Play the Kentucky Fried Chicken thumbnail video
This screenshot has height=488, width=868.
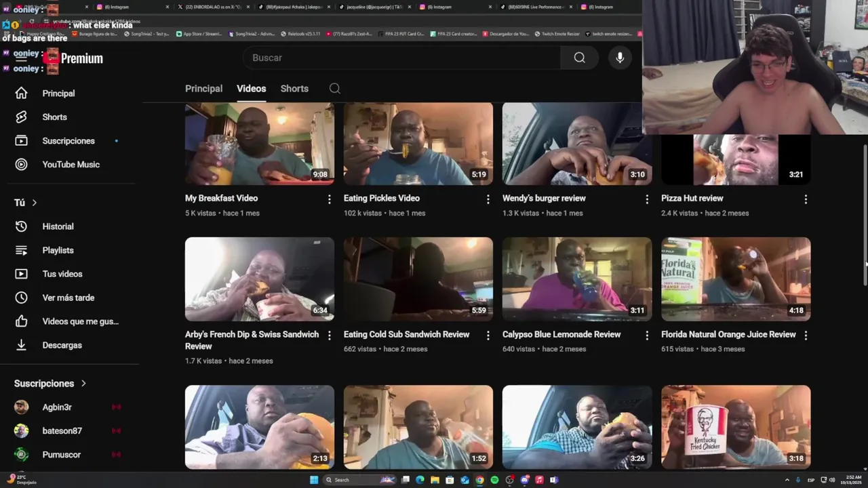[x=736, y=427]
